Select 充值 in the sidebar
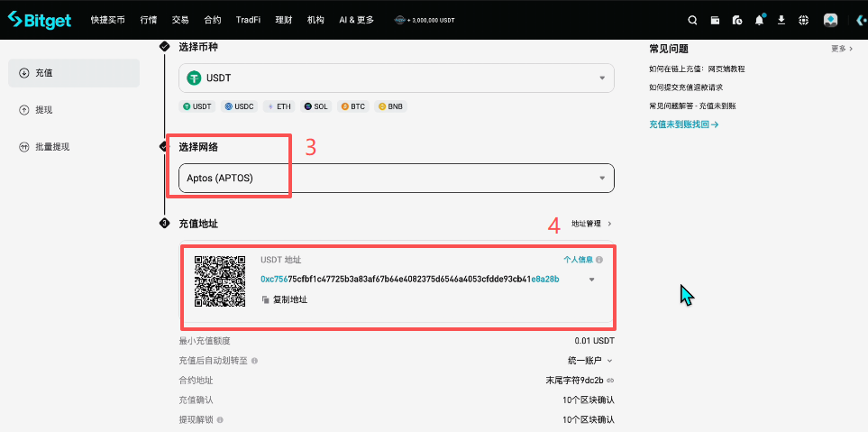This screenshot has width=868, height=432. [x=74, y=73]
